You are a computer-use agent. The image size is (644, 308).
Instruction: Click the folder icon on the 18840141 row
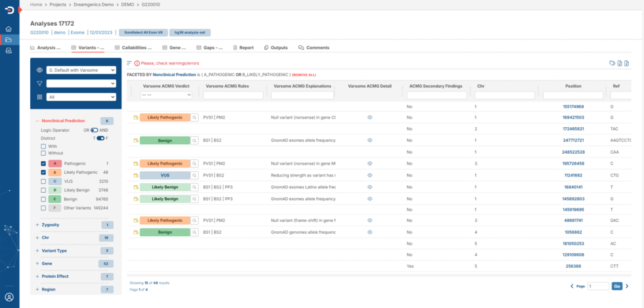point(136,187)
